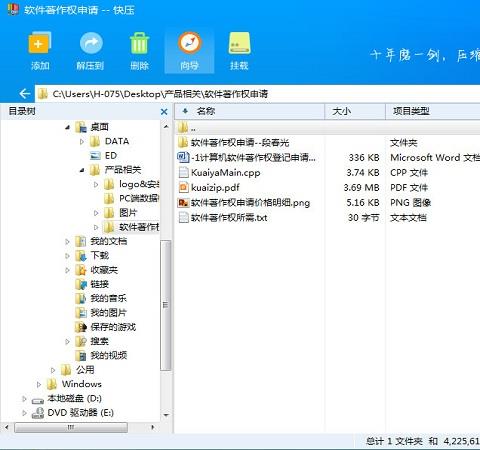
Task: Expand the 我的文档 tree node
Action: 68,241
